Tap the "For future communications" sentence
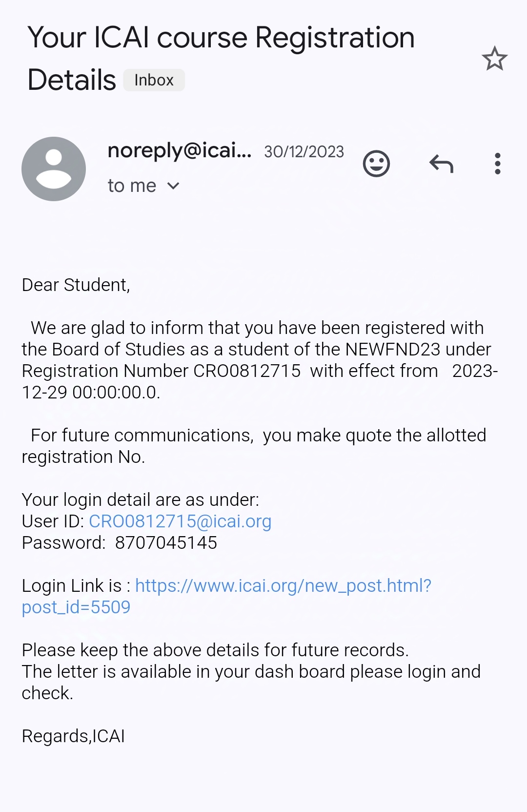The width and height of the screenshot is (527, 812). [x=258, y=436]
